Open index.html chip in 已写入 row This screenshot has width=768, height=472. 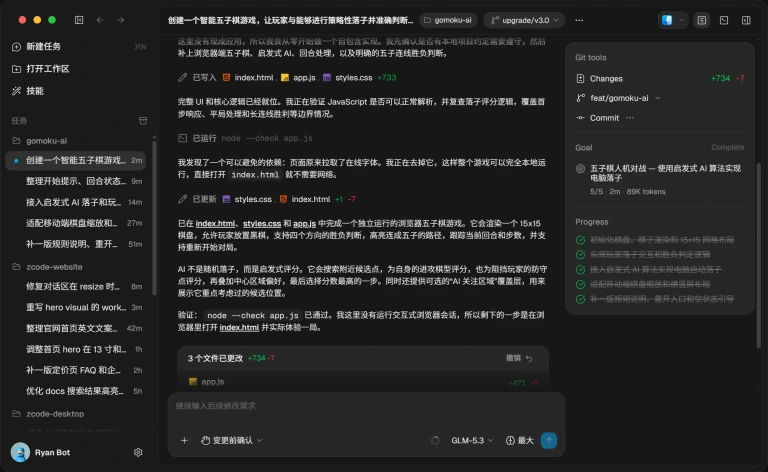click(x=248, y=78)
